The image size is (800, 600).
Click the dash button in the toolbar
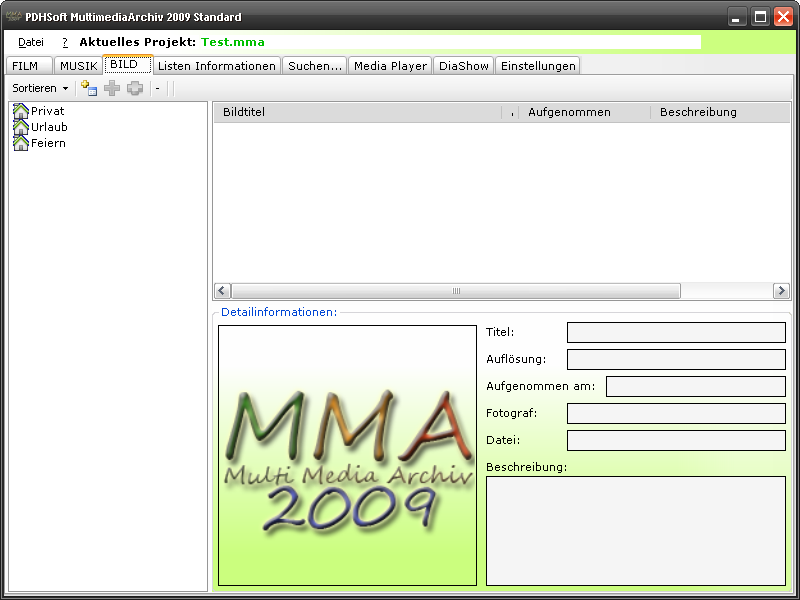[158, 88]
